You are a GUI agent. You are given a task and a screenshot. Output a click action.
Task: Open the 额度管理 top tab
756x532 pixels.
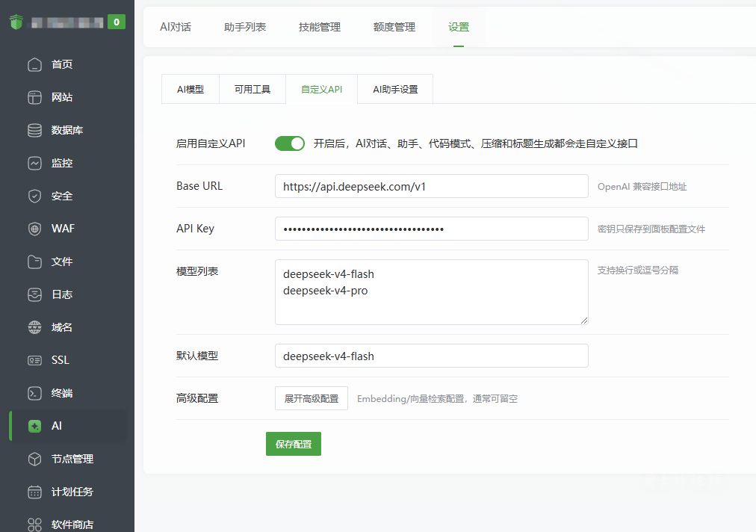394,27
